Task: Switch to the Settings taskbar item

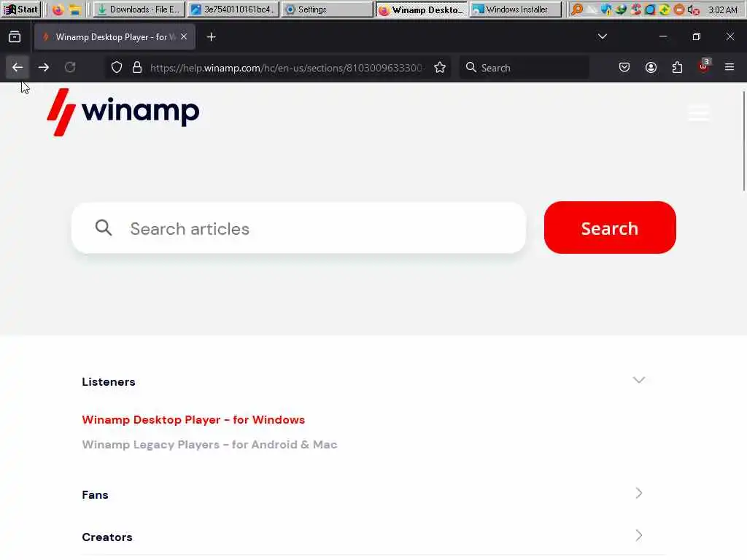Action: point(327,9)
